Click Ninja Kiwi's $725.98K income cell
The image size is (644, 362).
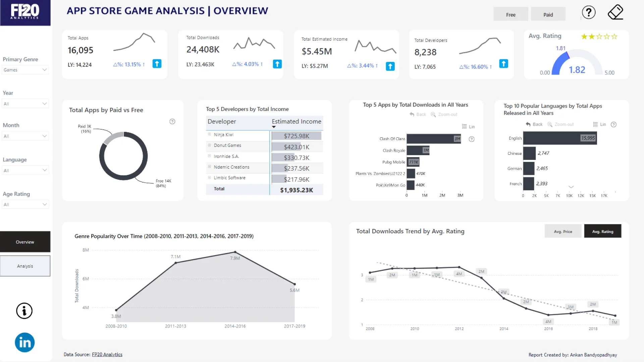click(x=297, y=136)
